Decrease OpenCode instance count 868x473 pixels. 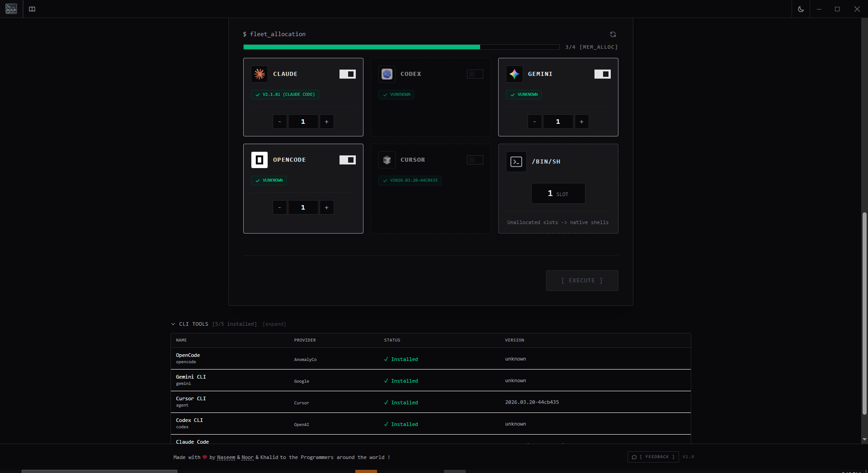(x=280, y=207)
